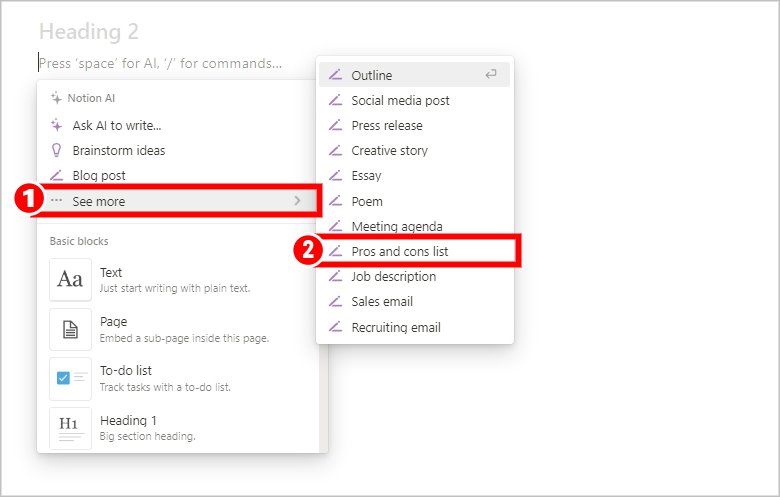Click pencil icon beside Essay
The image size is (780, 497).
tap(335, 175)
